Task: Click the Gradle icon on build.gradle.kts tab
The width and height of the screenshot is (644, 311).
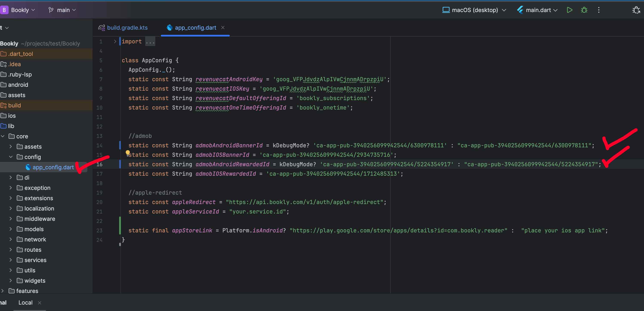Action: [102, 28]
